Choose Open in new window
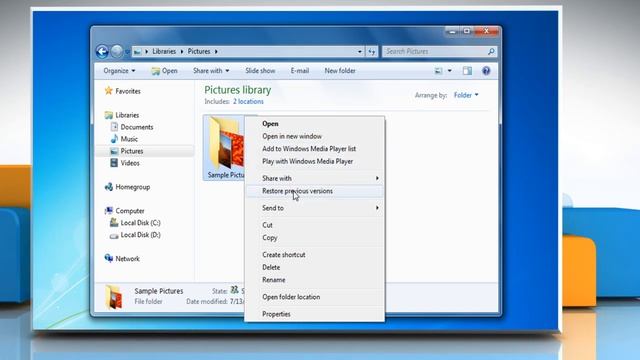The height and width of the screenshot is (360, 640). [314, 136]
